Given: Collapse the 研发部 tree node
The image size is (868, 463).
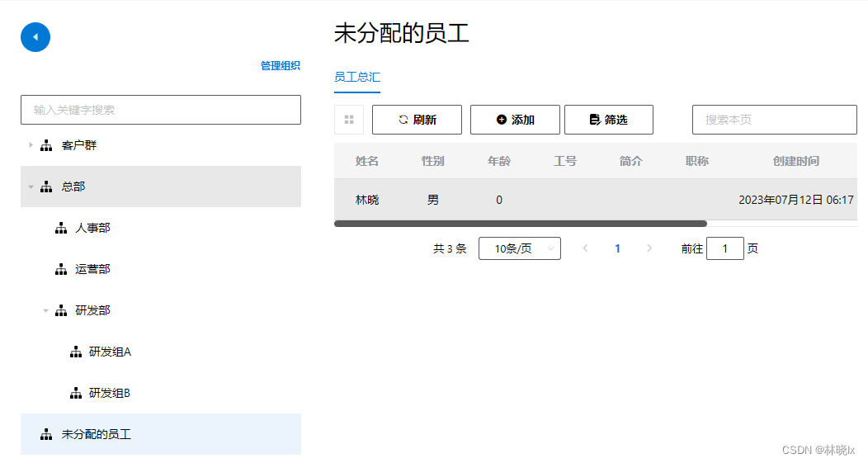Looking at the screenshot, I should pos(46,310).
